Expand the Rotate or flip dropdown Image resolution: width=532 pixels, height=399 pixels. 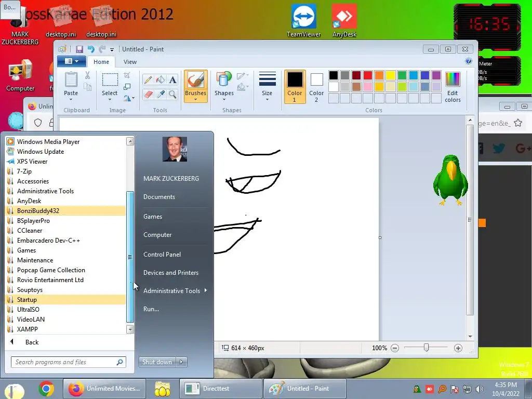(x=129, y=98)
